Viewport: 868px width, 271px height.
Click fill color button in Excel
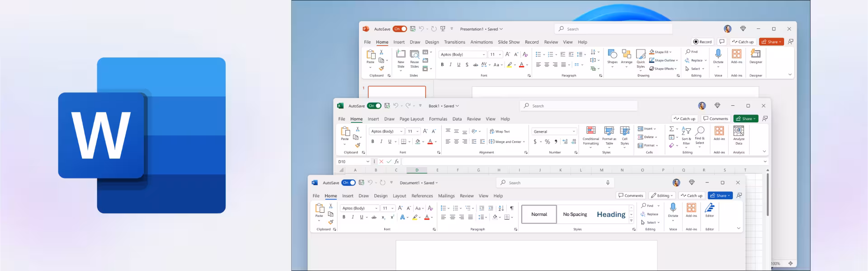pyautogui.click(x=418, y=141)
